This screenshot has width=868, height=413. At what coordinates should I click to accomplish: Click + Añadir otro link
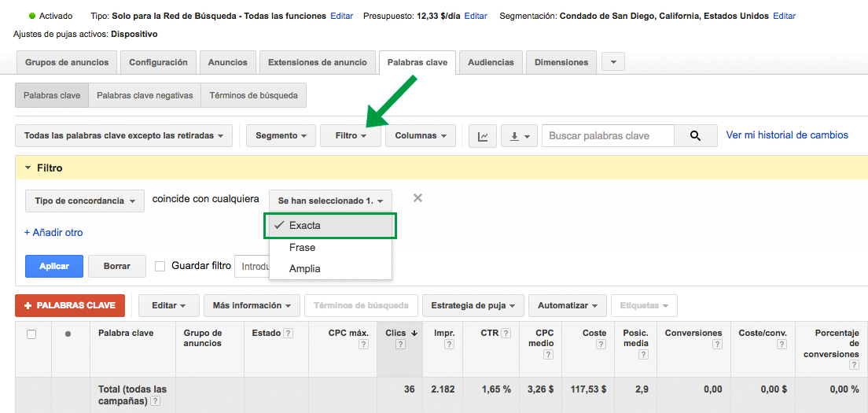[x=53, y=233]
